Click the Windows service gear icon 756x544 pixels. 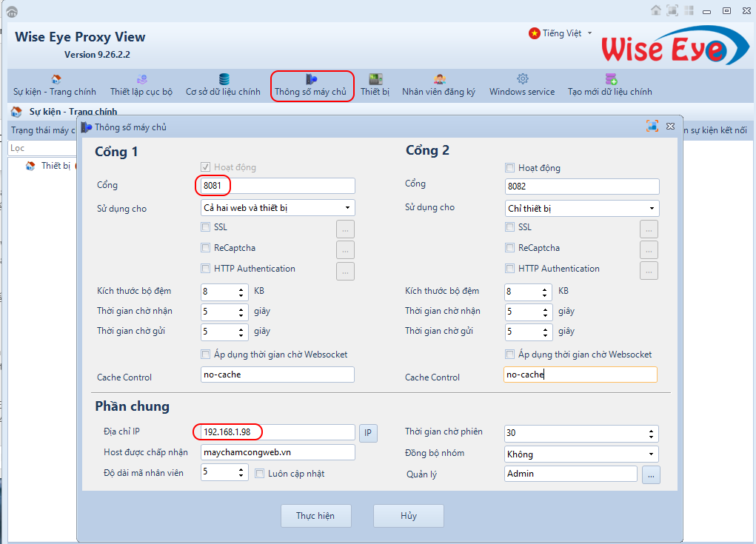pos(522,79)
